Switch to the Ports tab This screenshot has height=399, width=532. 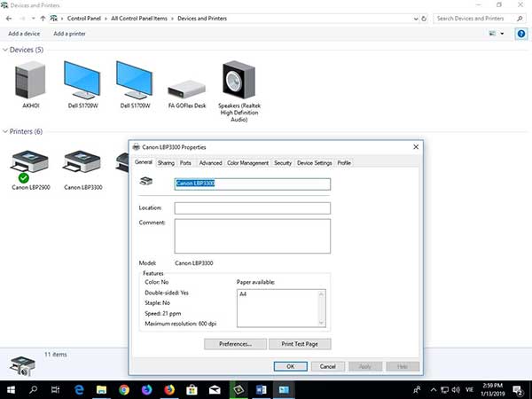coord(185,163)
